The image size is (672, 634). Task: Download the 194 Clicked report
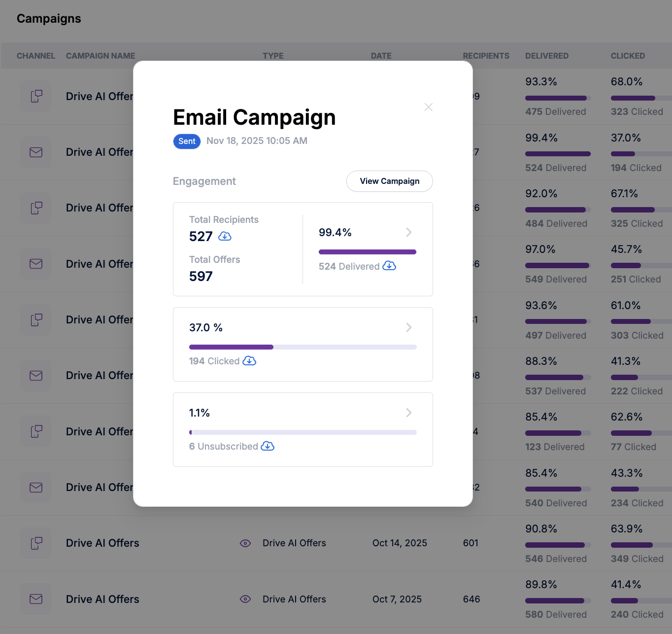point(249,361)
